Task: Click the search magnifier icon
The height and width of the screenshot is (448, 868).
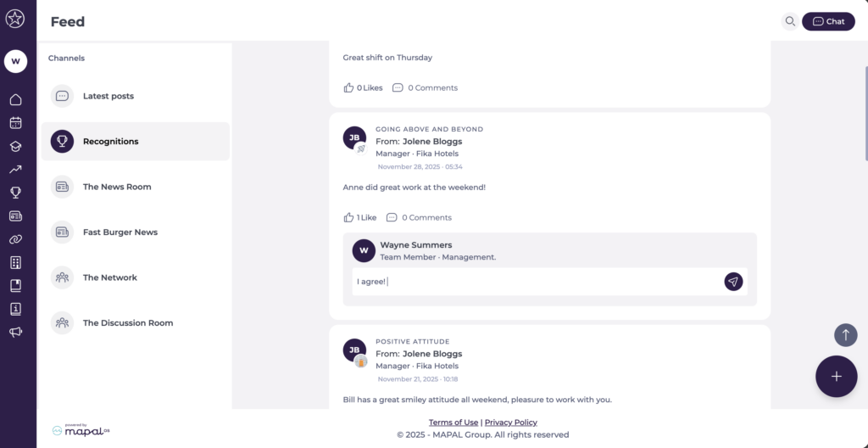Action: click(790, 21)
